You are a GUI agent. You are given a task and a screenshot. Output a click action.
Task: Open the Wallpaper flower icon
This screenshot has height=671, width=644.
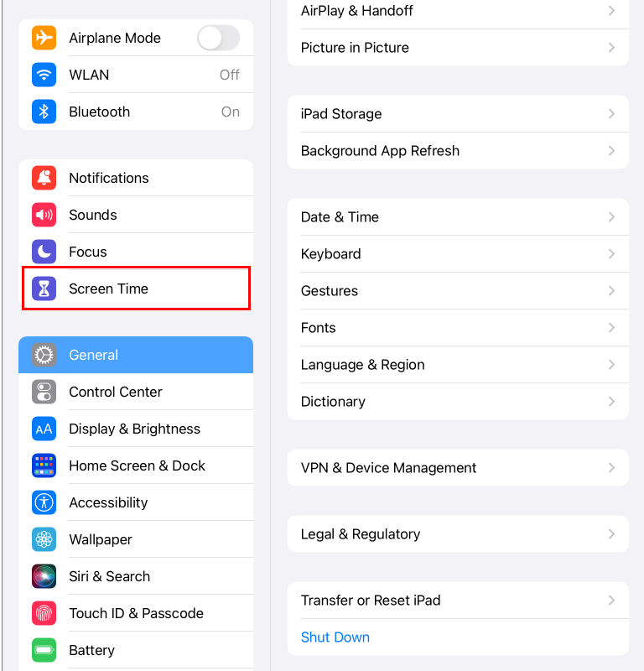click(x=44, y=539)
